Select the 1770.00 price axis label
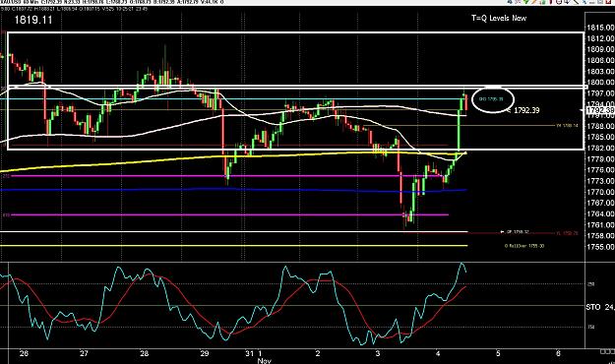 pos(600,192)
